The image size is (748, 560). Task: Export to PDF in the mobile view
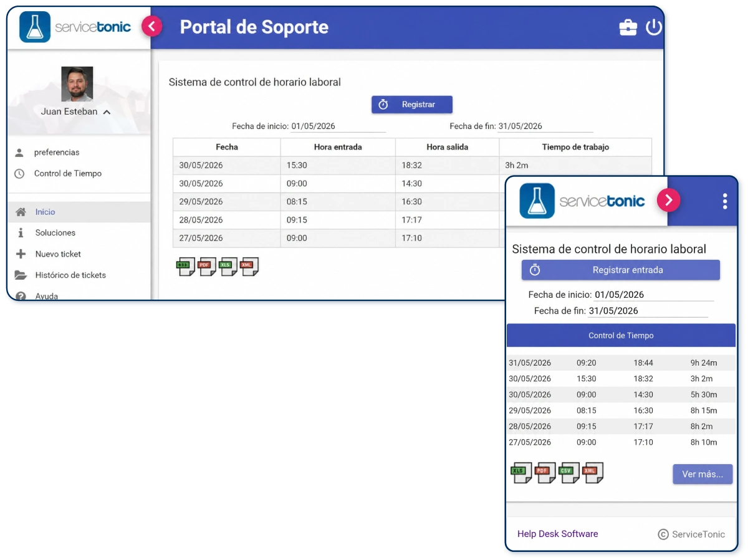tap(545, 473)
